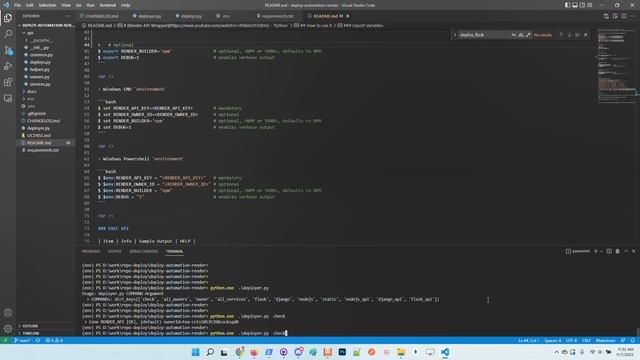Open changes icon in editor title bar
The image size is (640, 360).
pyautogui.click(x=606, y=16)
